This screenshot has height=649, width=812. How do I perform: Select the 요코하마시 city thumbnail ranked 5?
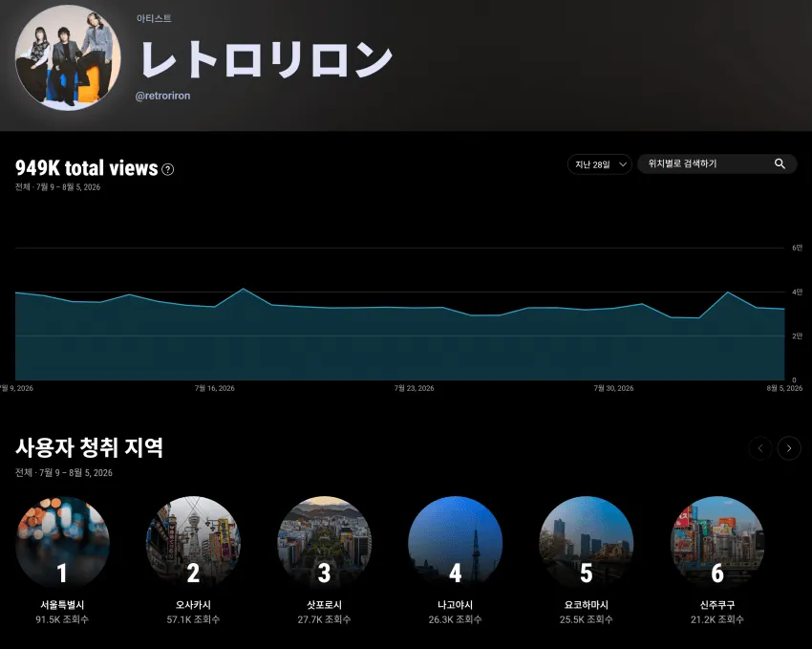pyautogui.click(x=587, y=543)
